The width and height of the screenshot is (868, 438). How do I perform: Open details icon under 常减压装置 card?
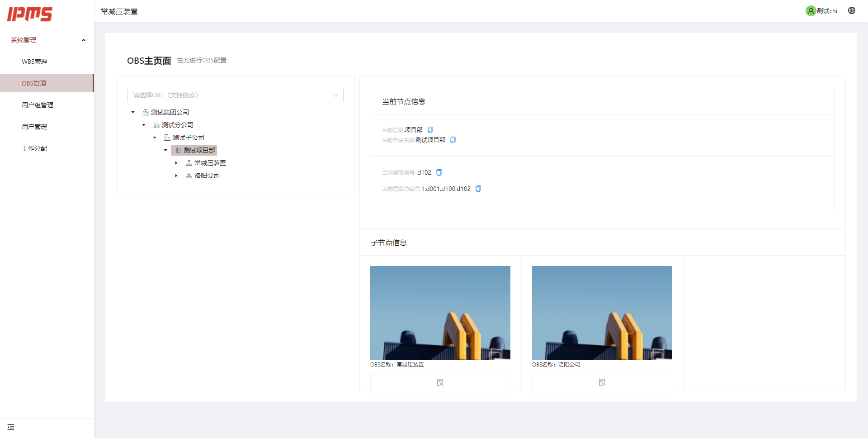click(440, 382)
